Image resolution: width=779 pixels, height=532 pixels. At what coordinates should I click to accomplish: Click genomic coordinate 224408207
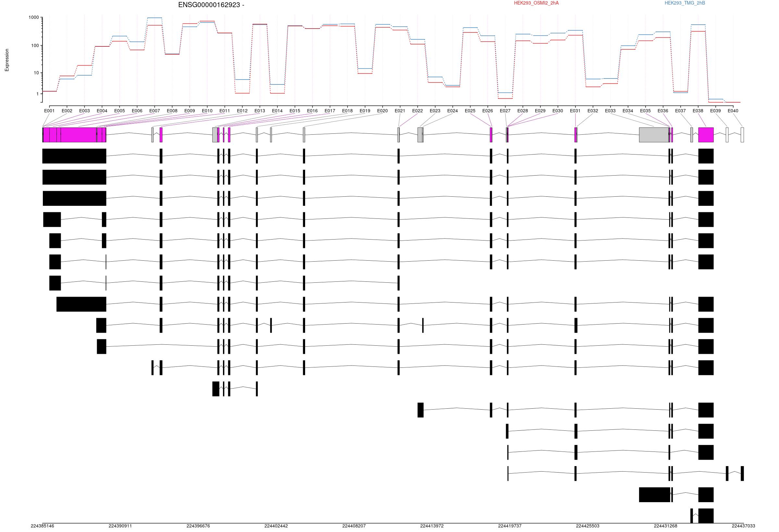coord(354,526)
